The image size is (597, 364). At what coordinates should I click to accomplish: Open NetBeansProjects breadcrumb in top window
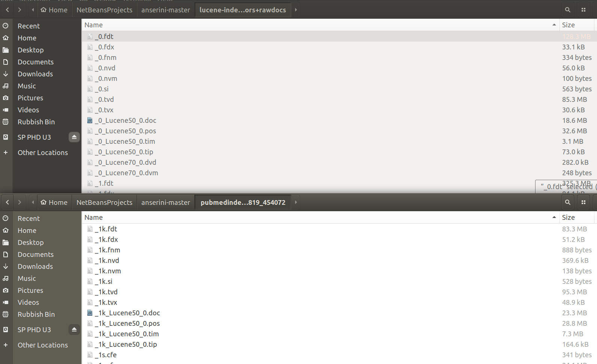tap(104, 10)
